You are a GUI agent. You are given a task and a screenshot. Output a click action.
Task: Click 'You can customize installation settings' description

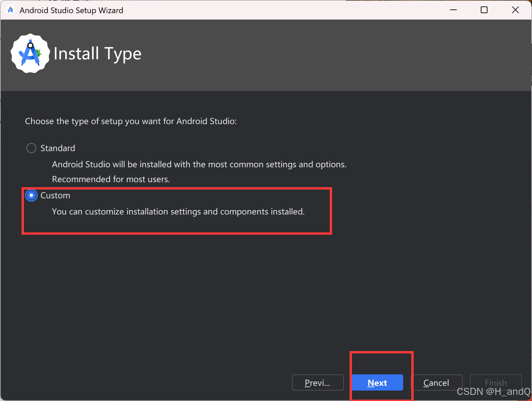[178, 211]
